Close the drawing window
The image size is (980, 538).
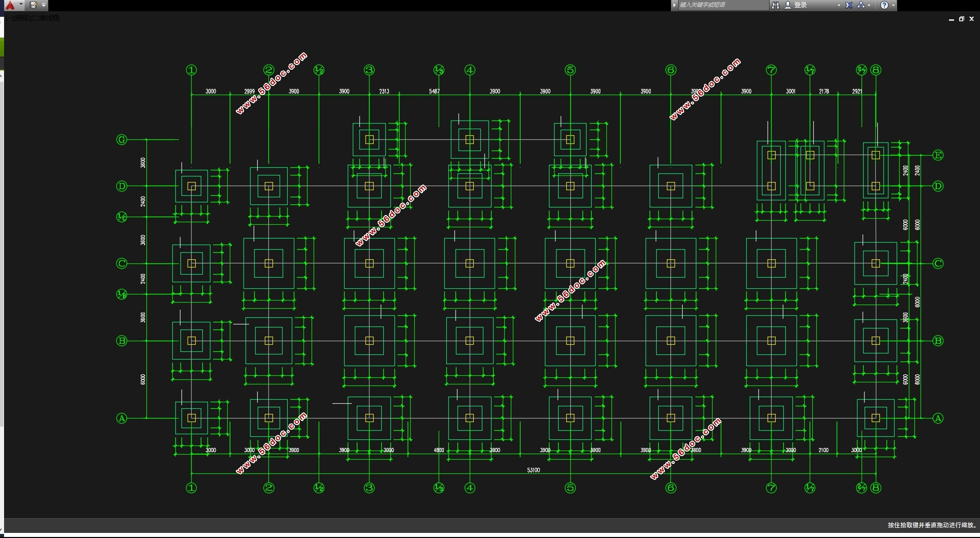(x=971, y=19)
